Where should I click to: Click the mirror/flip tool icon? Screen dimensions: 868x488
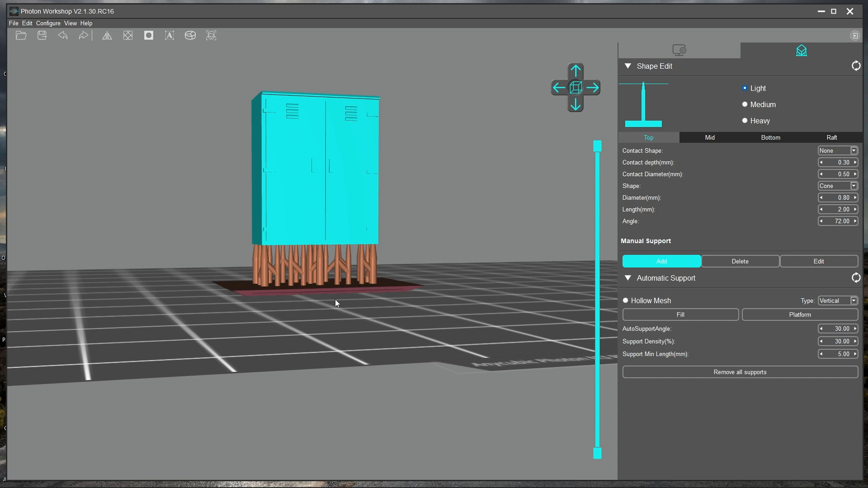107,35
